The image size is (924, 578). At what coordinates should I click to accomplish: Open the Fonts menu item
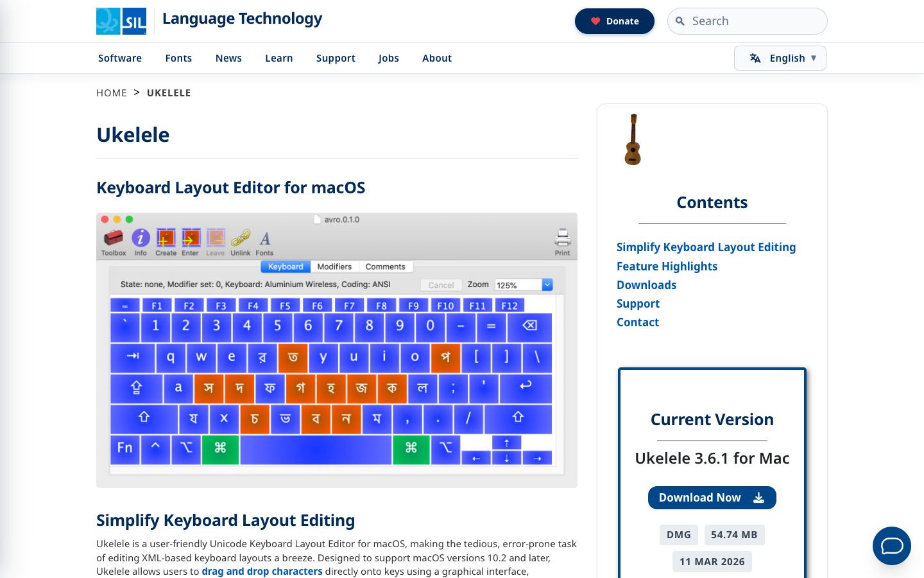[178, 58]
